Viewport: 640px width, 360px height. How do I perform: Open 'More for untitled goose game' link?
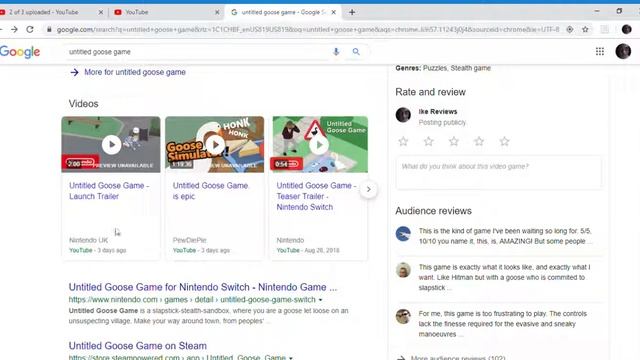click(135, 72)
